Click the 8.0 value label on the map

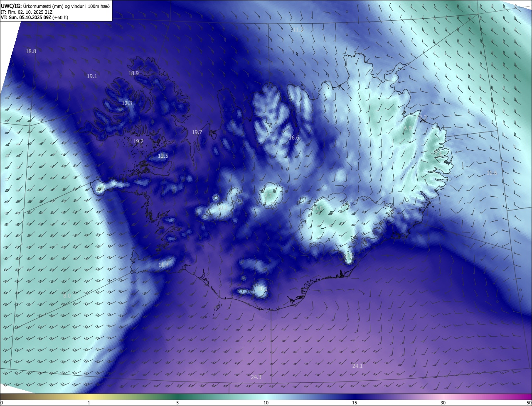click(67, 296)
